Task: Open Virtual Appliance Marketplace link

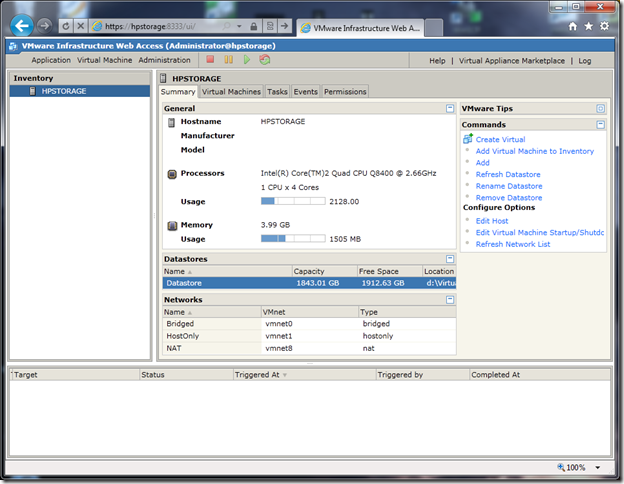Action: coord(511,61)
